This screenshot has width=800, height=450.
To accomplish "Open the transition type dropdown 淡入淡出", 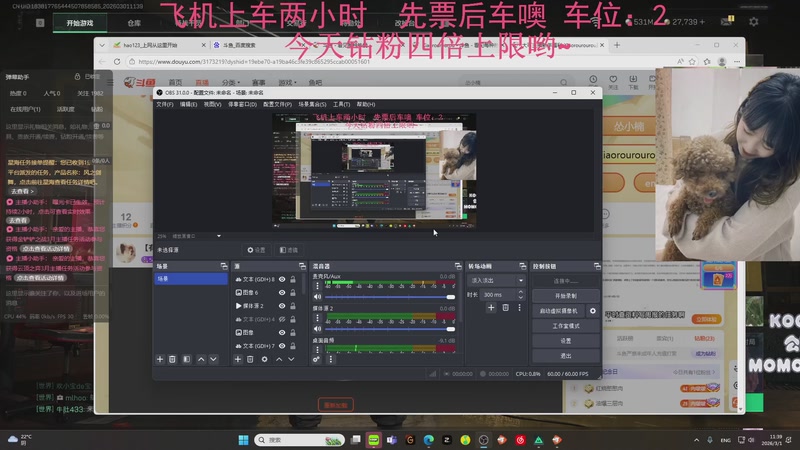I will coord(496,280).
